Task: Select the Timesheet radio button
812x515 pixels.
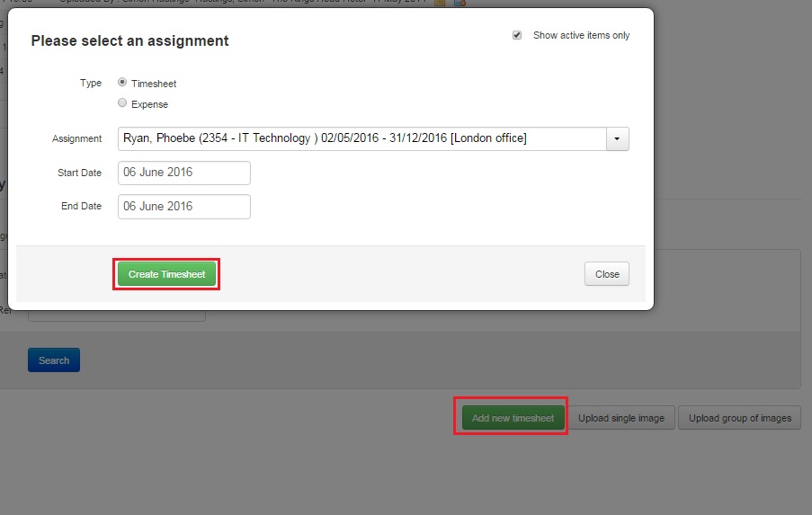Action: tap(122, 83)
